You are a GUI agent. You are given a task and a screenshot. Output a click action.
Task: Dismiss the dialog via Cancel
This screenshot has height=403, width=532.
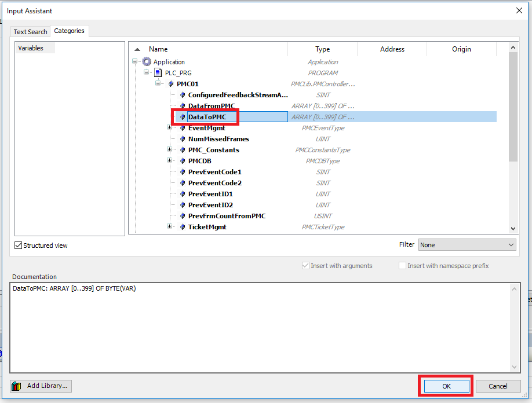pyautogui.click(x=498, y=386)
